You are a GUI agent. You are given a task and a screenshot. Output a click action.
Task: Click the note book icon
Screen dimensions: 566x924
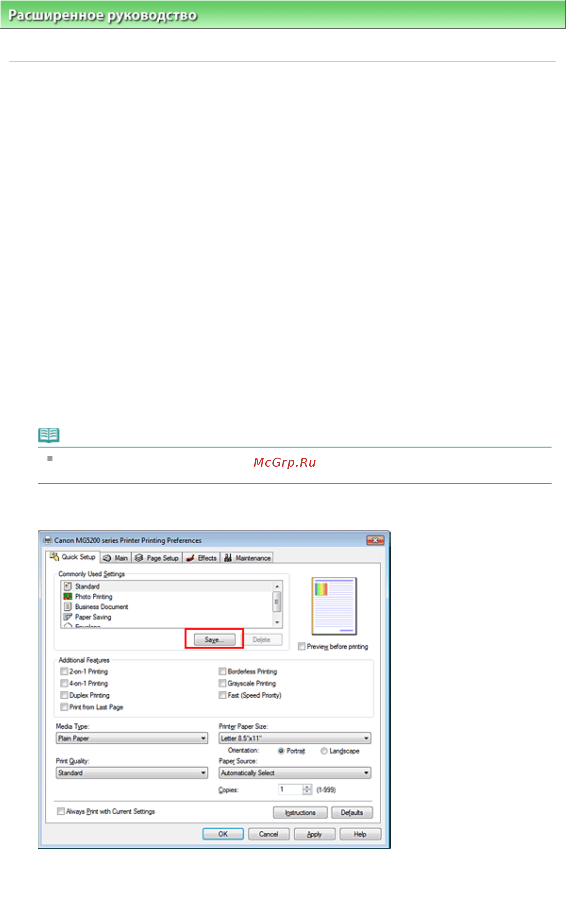pos(49,435)
